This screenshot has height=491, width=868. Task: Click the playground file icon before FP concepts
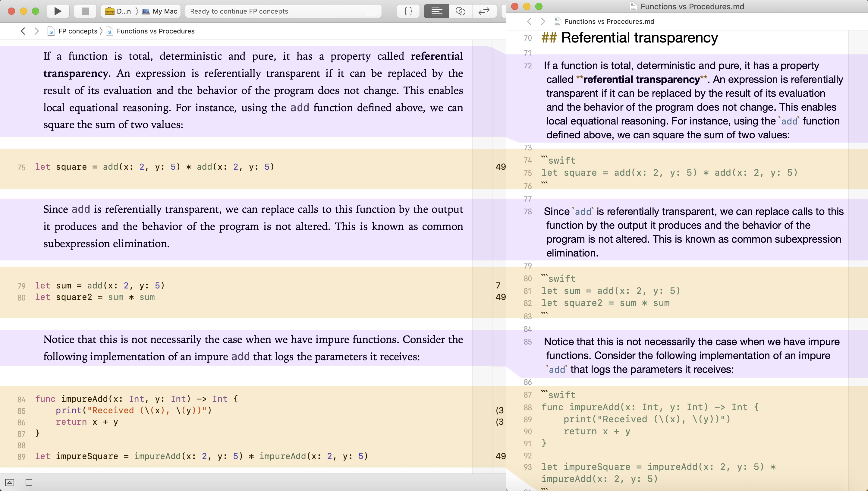point(51,31)
